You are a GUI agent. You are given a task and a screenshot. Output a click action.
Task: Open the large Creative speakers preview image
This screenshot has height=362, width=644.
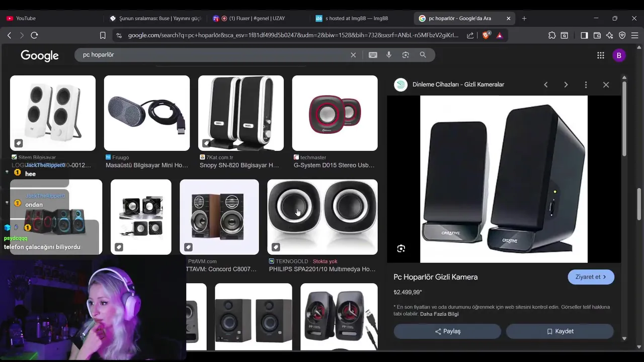(x=504, y=179)
